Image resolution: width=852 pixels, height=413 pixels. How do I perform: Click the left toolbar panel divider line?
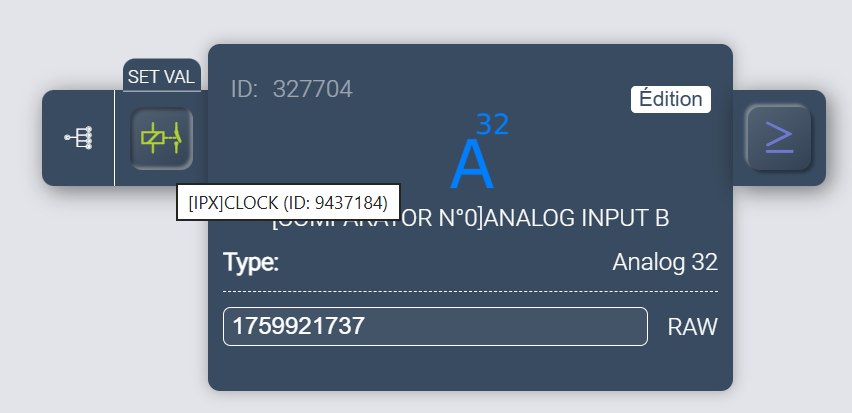115,138
